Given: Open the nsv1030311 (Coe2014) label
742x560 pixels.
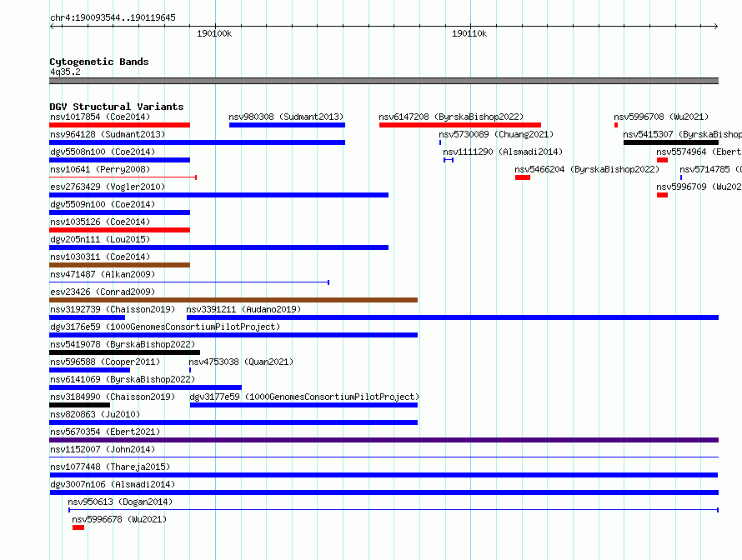Looking at the screenshot, I should click(x=100, y=257).
